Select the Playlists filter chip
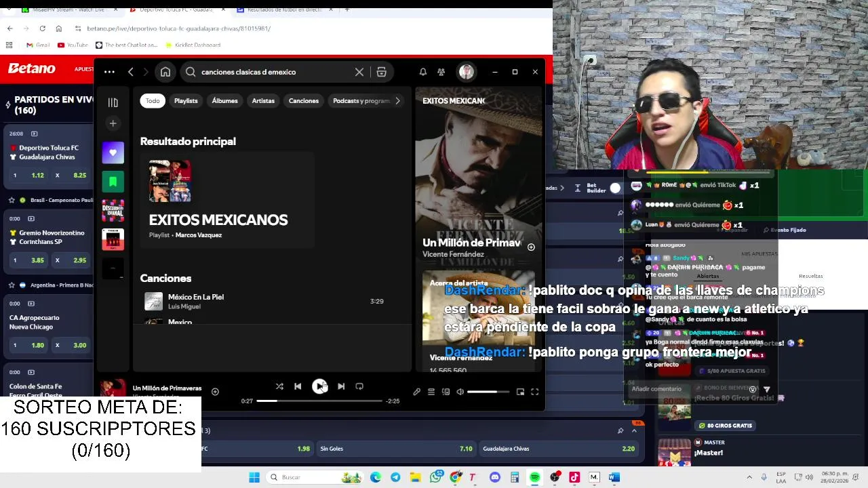This screenshot has height=488, width=868. click(186, 101)
